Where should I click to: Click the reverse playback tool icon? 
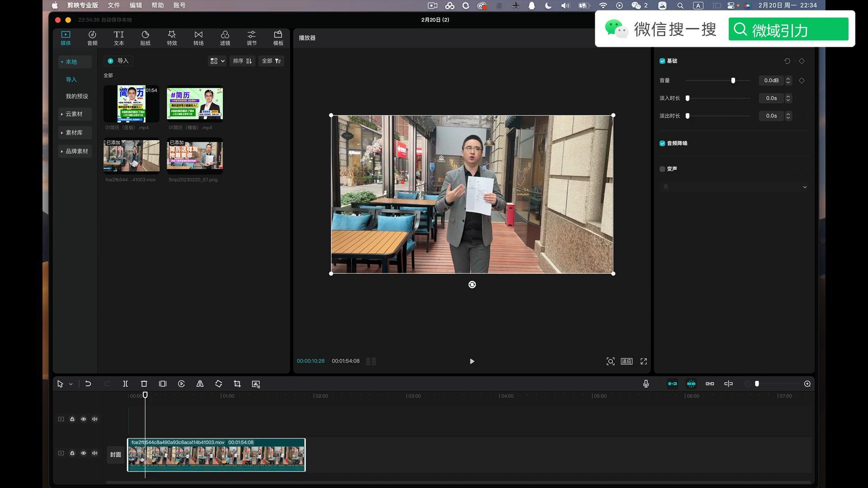click(x=181, y=384)
